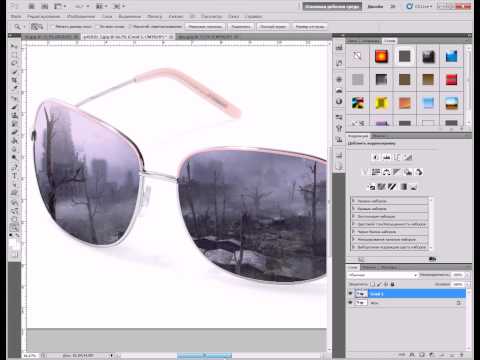Add a Curves adjustment

[397, 157]
